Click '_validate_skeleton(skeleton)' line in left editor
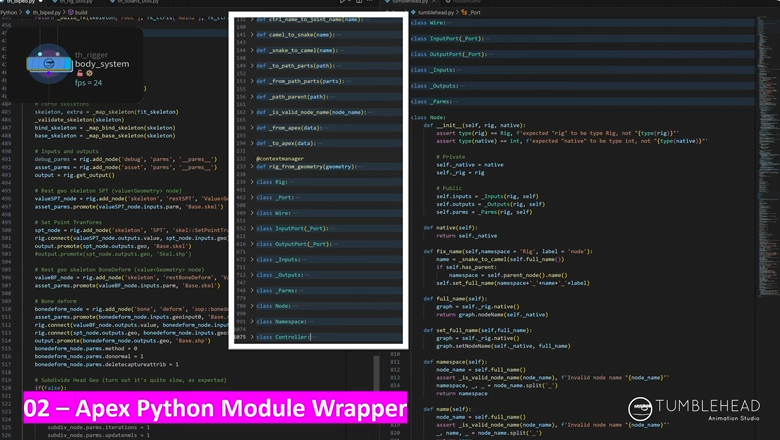 (79, 120)
